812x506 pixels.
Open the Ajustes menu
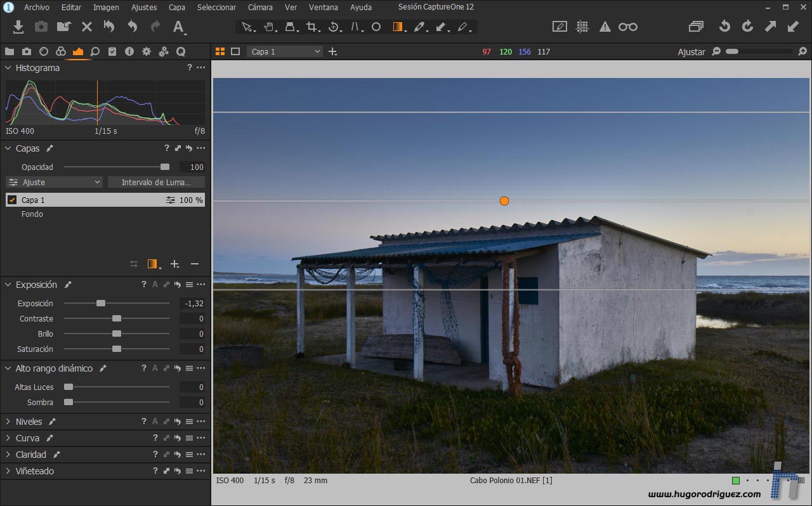click(x=144, y=7)
